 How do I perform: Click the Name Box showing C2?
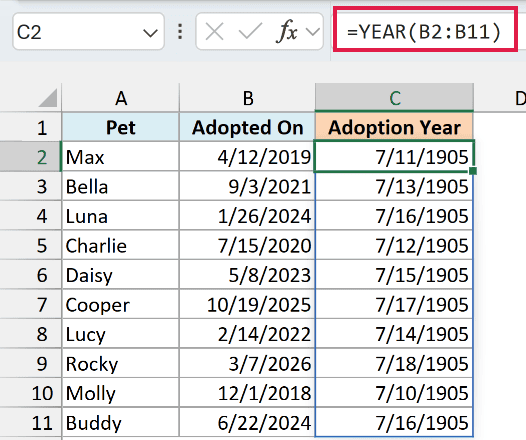tap(88, 32)
